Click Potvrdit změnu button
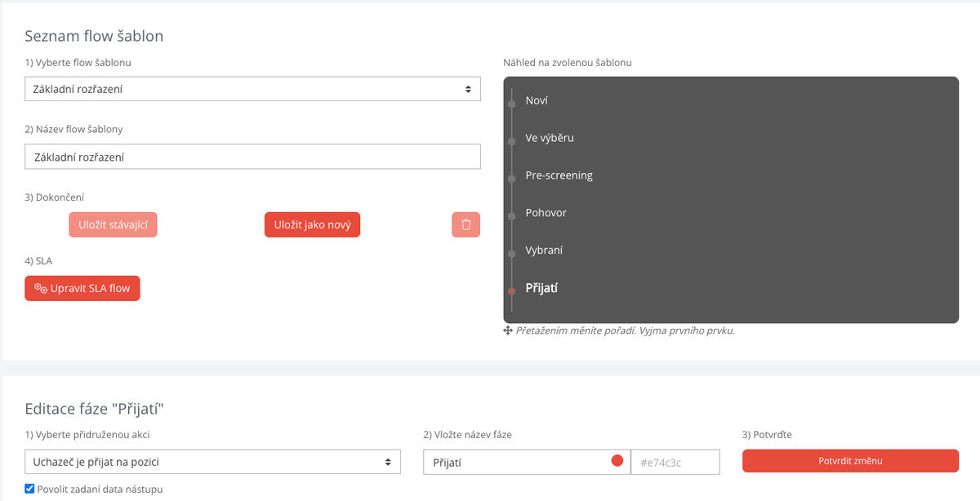 850,461
